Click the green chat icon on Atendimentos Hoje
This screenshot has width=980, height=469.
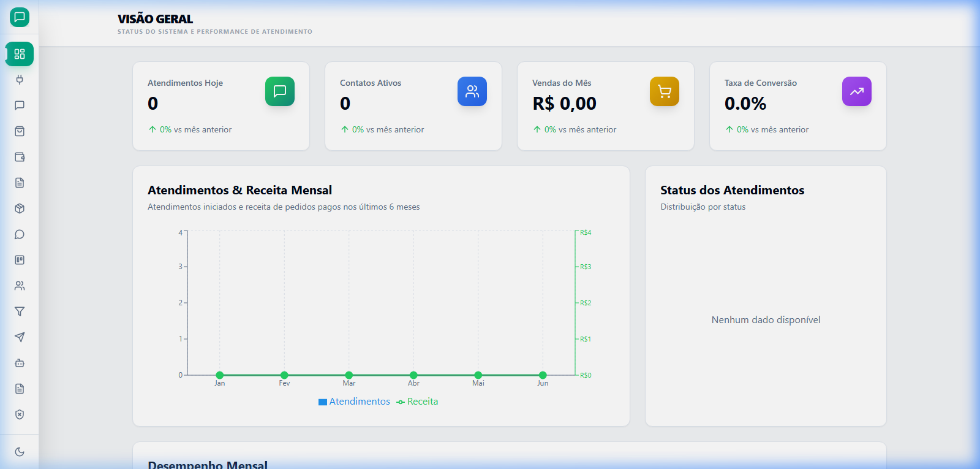(280, 91)
